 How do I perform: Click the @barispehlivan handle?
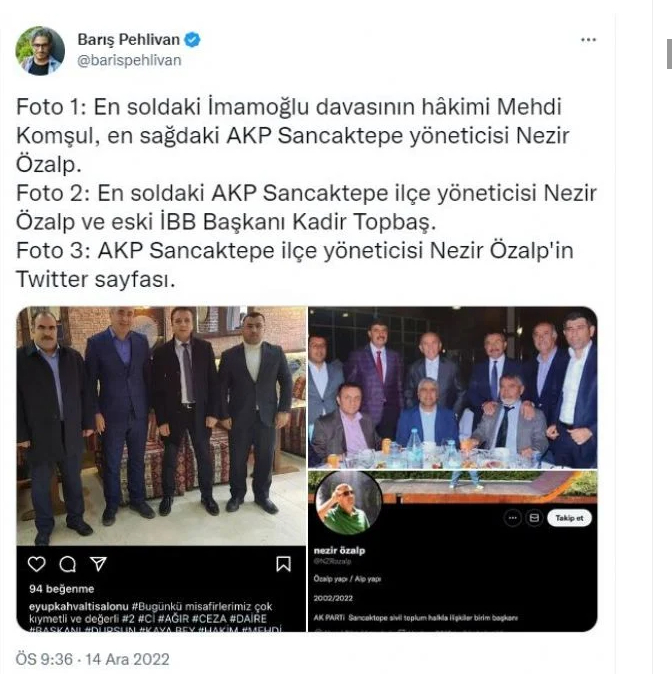129,60
